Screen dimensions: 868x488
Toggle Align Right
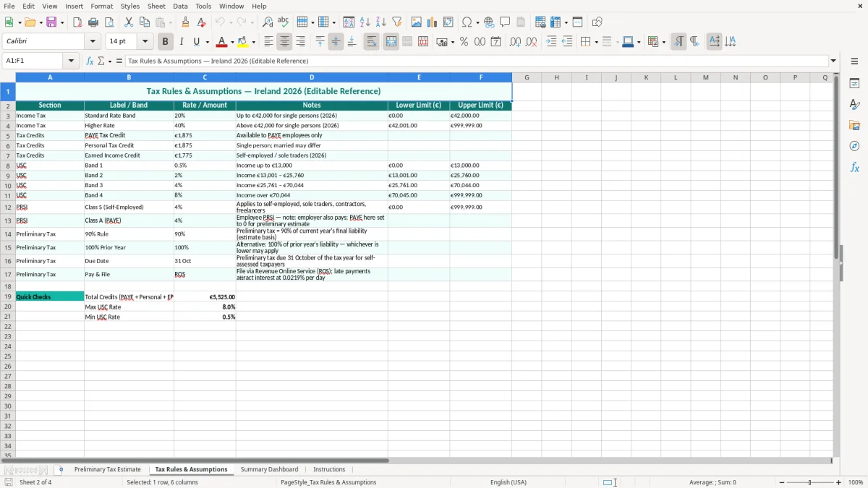tap(301, 42)
